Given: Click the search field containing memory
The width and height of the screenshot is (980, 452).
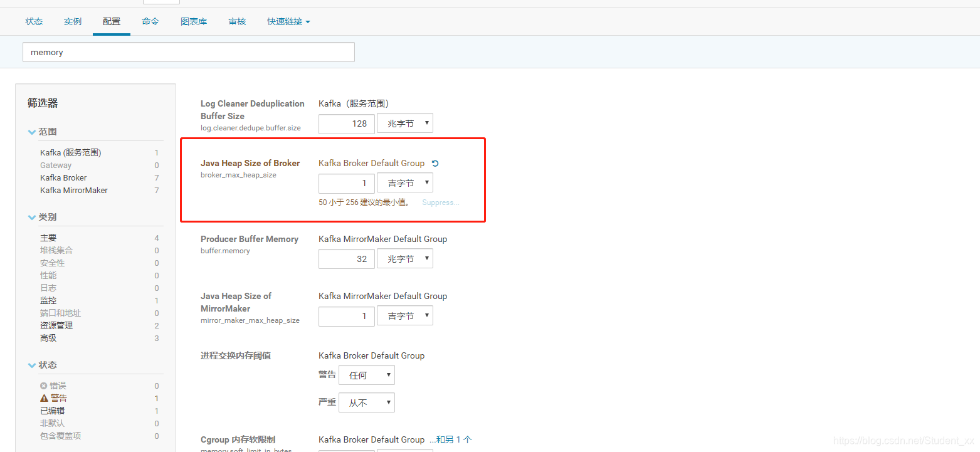Looking at the screenshot, I should 189,52.
